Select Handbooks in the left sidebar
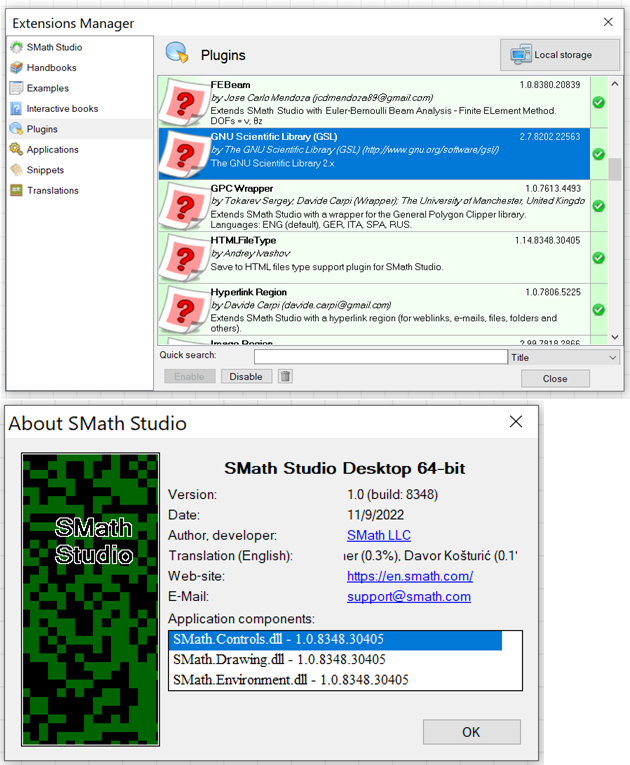 (51, 68)
